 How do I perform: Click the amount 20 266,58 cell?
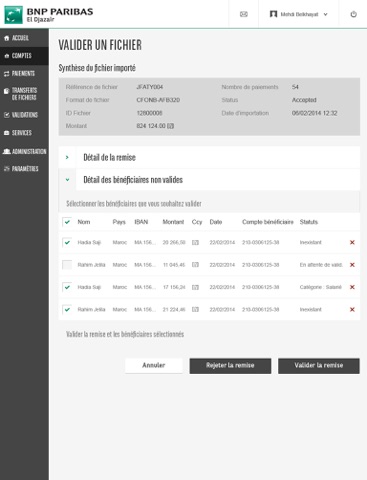tap(174, 242)
